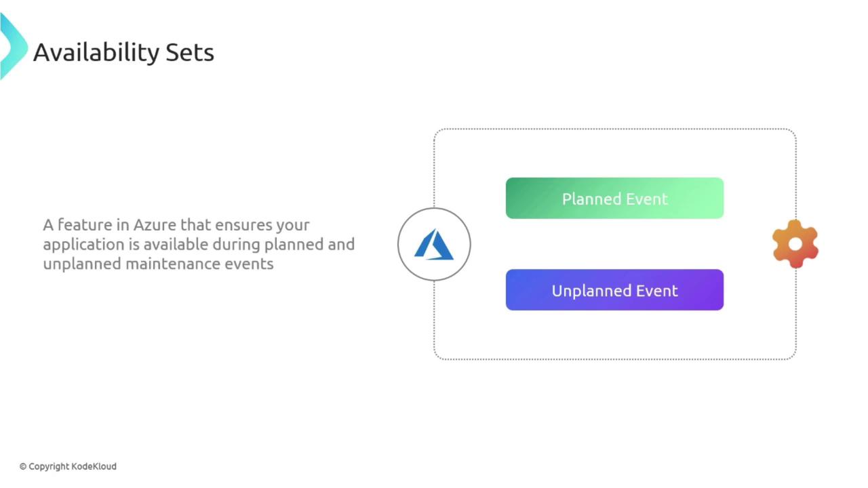
Task: Click the word "your" in the description
Action: [x=292, y=225]
